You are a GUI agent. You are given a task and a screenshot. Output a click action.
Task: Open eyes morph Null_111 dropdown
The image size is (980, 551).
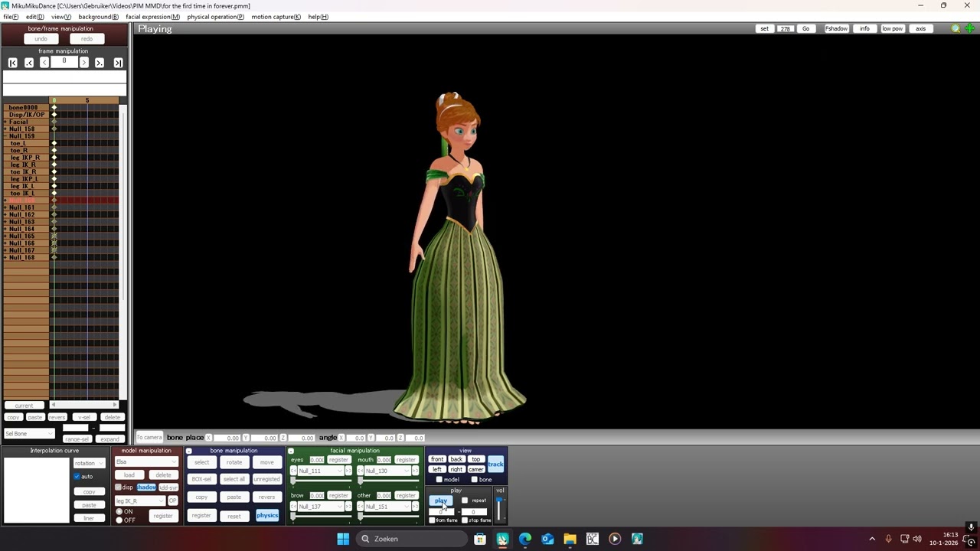click(321, 471)
